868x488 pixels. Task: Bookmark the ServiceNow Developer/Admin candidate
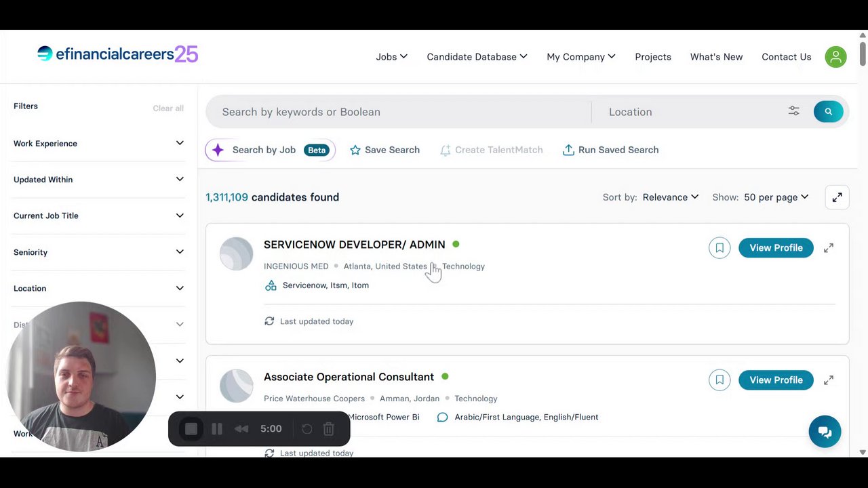pos(719,248)
